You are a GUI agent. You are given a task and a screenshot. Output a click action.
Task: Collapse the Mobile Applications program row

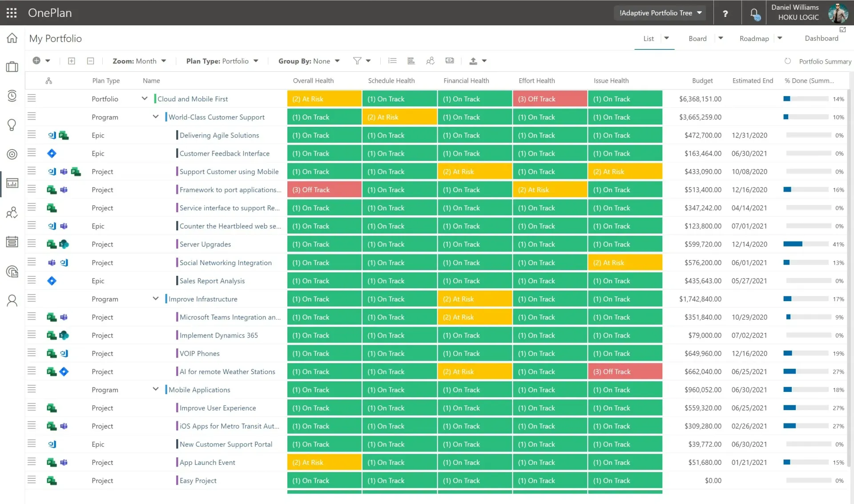tap(156, 390)
